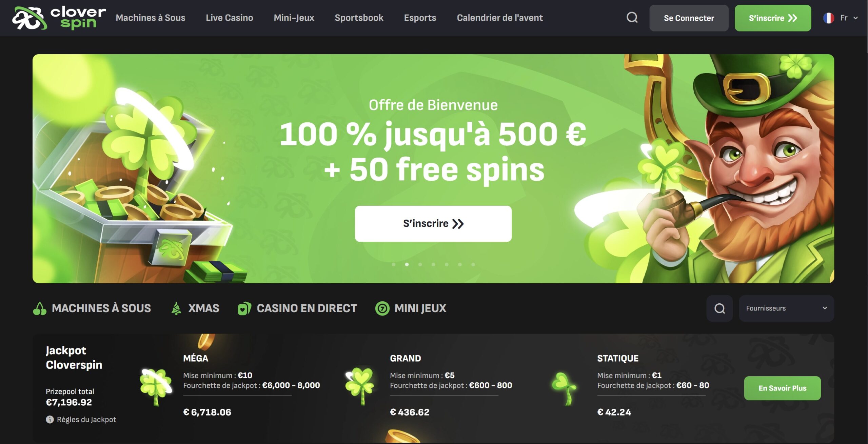Select the third banner carousel dot

pyautogui.click(x=420, y=264)
